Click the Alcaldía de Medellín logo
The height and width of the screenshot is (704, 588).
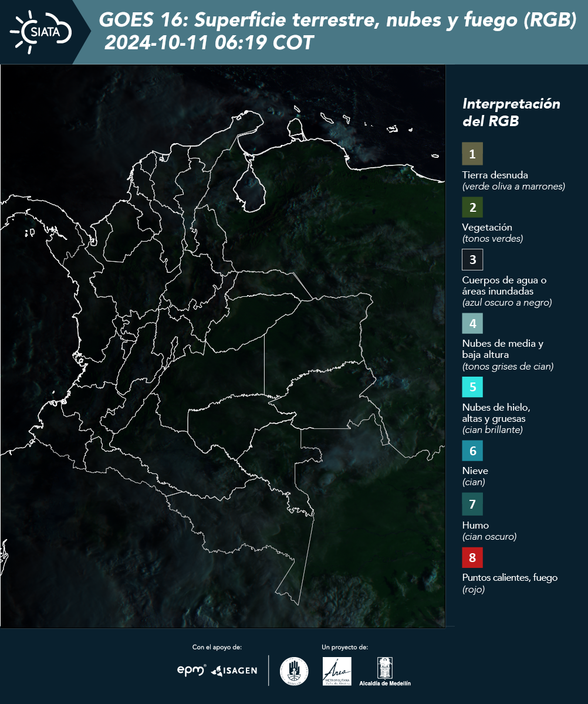[385, 671]
